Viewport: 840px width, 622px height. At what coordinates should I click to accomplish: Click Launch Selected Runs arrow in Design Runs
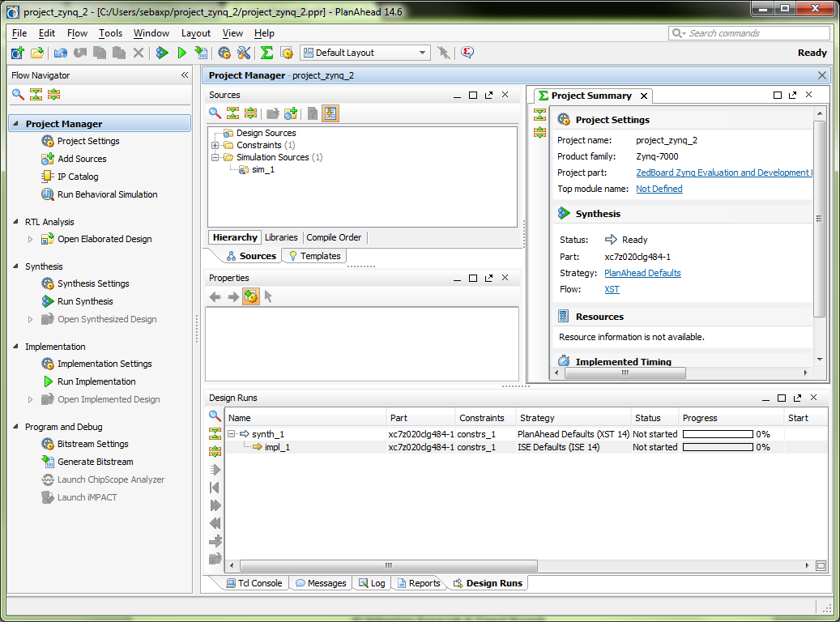click(x=215, y=470)
